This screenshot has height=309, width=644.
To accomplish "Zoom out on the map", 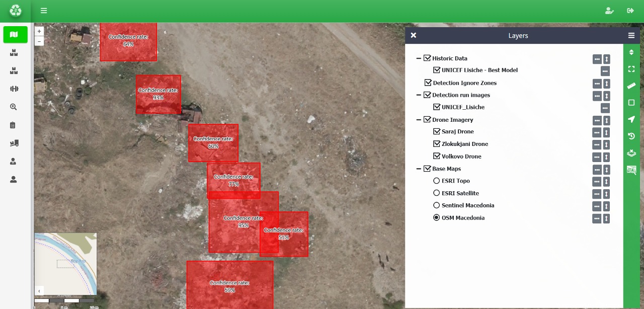I will (39, 41).
